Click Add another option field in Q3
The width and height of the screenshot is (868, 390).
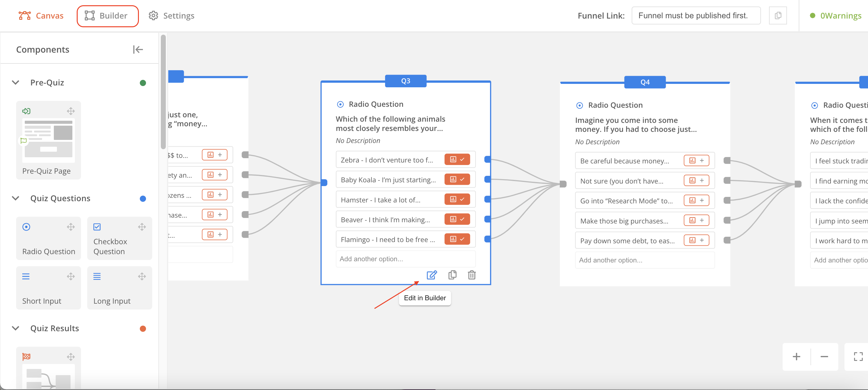pyautogui.click(x=405, y=259)
